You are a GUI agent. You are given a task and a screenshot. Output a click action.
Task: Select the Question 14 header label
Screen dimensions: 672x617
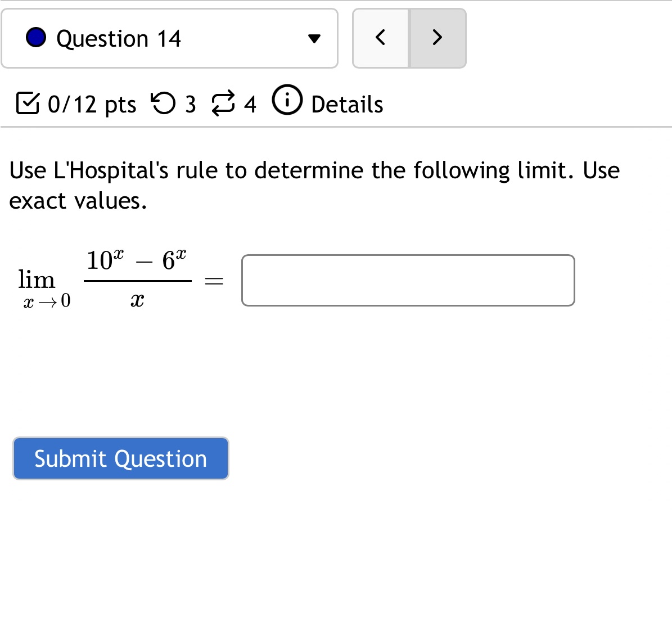[x=119, y=38]
